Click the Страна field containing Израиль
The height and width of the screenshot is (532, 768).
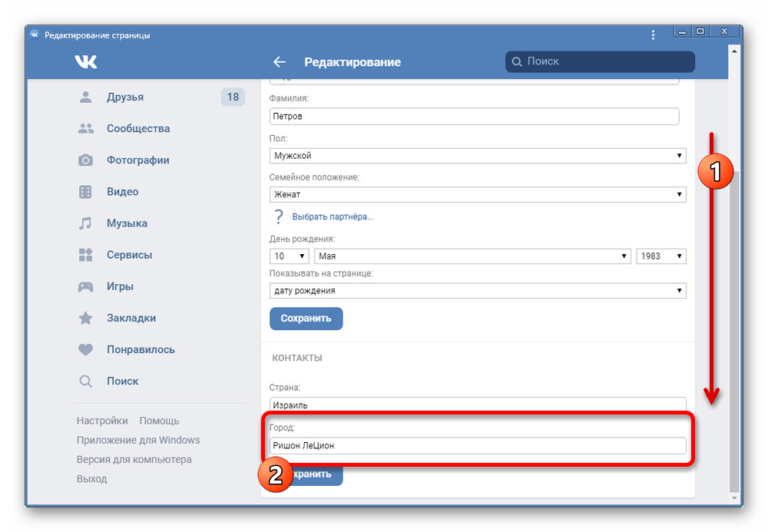tap(478, 405)
